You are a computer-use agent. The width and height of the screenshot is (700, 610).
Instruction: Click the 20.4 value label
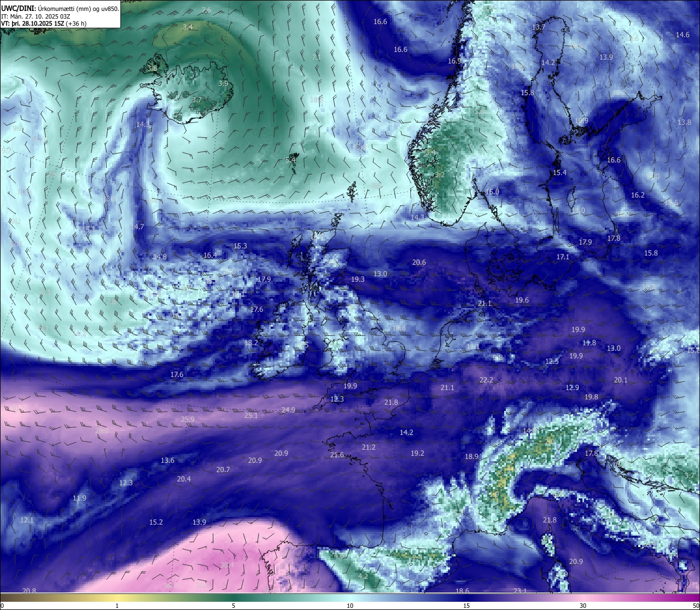tap(184, 479)
